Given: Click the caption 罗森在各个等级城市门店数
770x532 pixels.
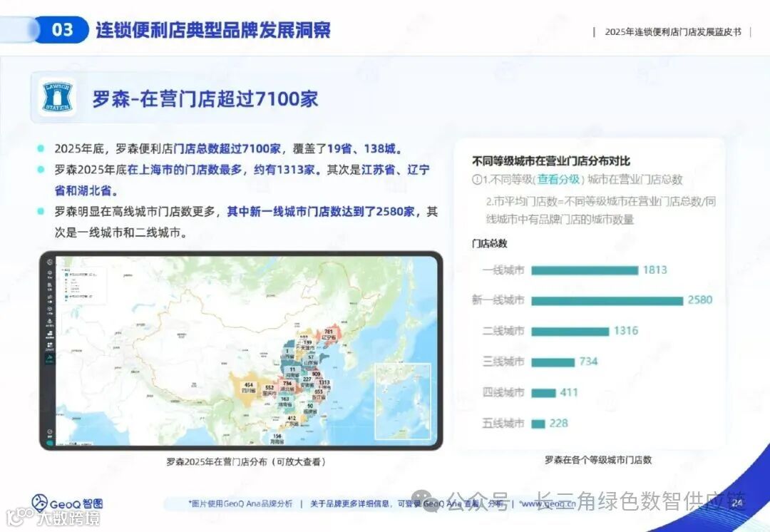Looking at the screenshot, I should [x=598, y=460].
